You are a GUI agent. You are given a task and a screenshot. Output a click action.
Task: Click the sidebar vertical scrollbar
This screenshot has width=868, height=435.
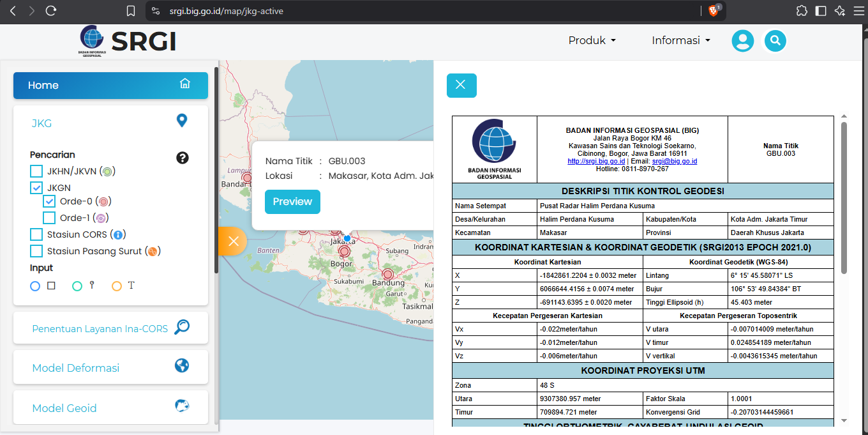pos(216,170)
